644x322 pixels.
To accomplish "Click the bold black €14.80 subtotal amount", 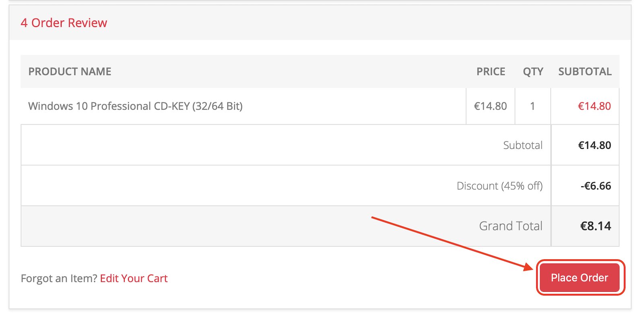I will pos(594,145).
